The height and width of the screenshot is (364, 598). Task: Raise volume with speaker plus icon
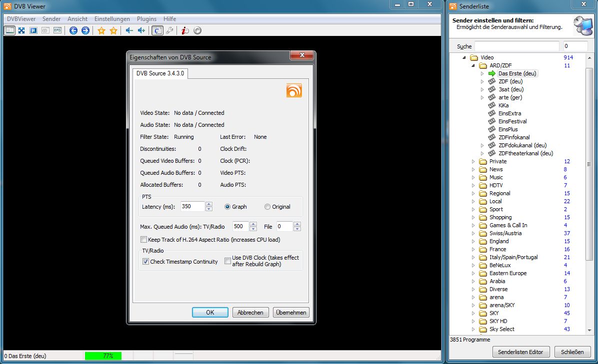click(141, 30)
